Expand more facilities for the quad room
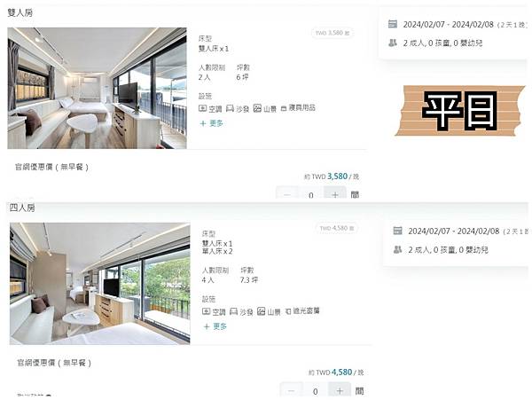The width and height of the screenshot is (532, 400). tap(215, 326)
